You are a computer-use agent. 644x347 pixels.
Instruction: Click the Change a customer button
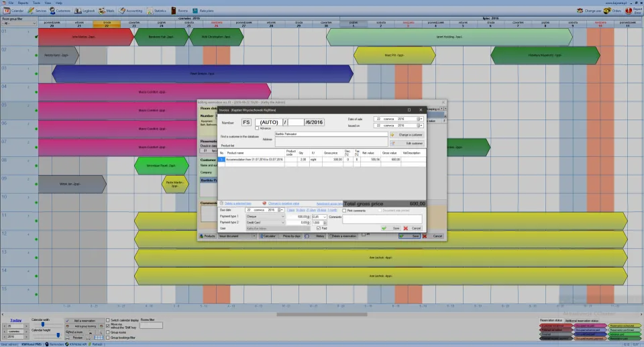point(407,135)
